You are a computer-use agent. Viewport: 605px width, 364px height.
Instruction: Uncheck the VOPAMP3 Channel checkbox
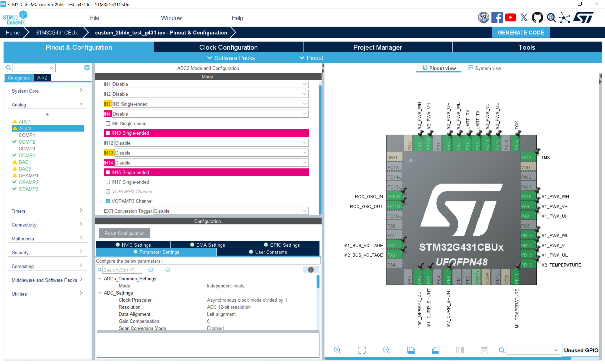[x=108, y=201]
